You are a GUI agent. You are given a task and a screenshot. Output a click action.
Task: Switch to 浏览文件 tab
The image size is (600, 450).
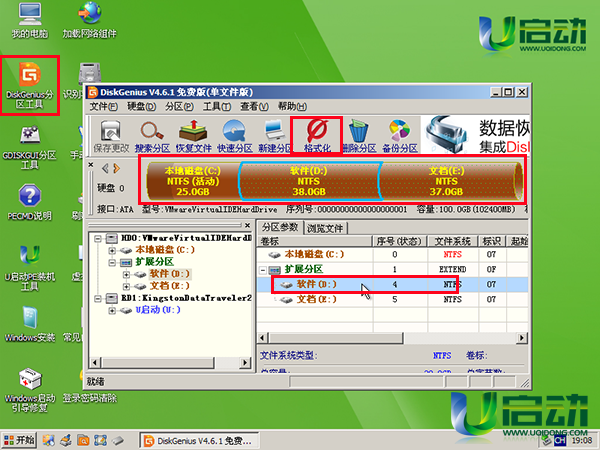click(325, 228)
